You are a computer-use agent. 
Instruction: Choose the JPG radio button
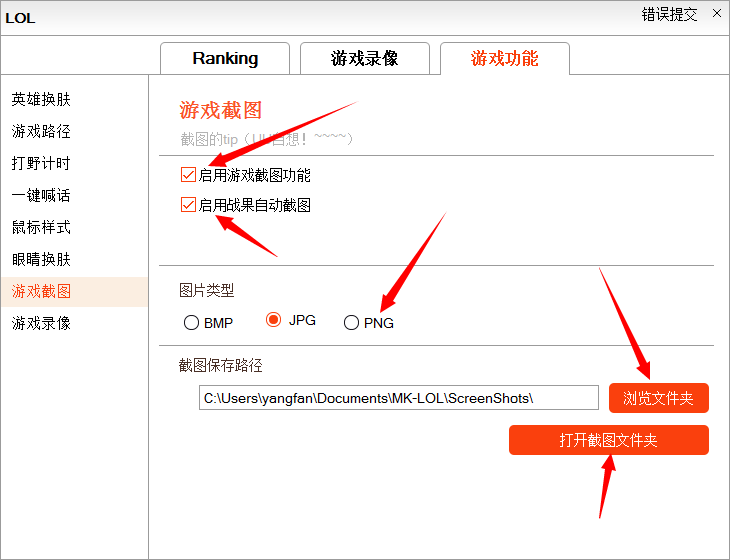273,320
